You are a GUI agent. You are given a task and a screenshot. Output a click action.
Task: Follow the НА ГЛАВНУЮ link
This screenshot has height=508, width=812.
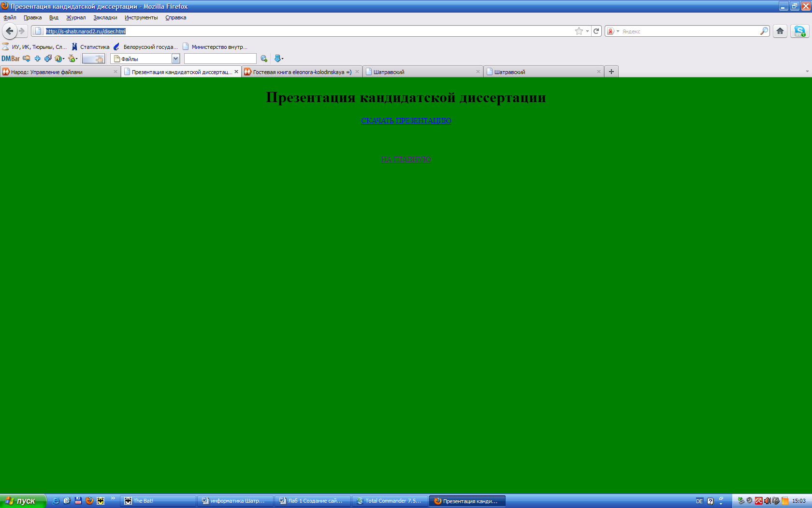point(406,159)
